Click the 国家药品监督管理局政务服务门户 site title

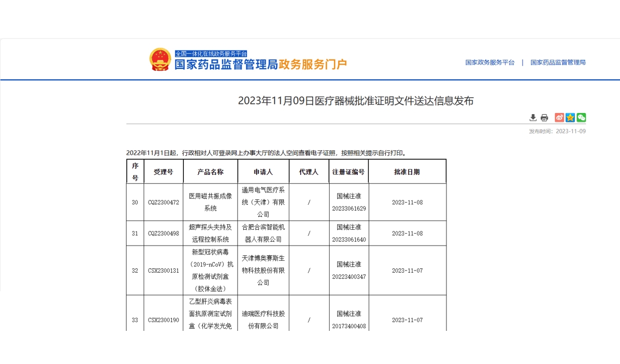[x=260, y=65]
